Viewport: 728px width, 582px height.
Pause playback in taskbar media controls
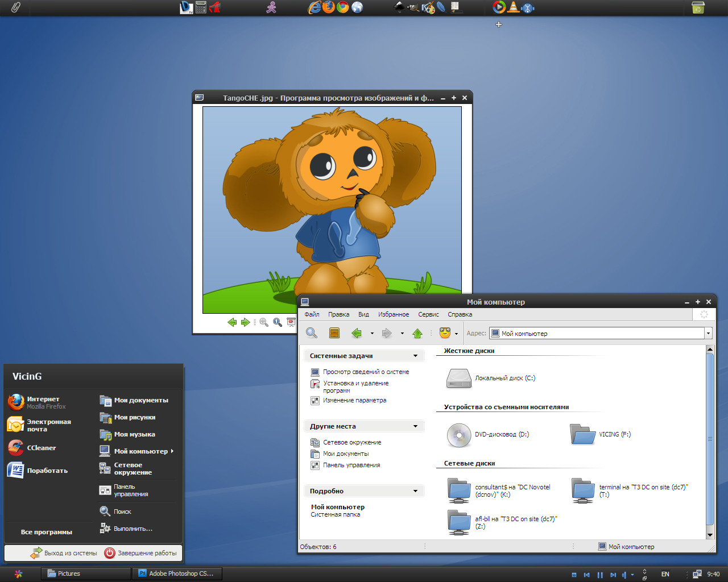coord(600,575)
